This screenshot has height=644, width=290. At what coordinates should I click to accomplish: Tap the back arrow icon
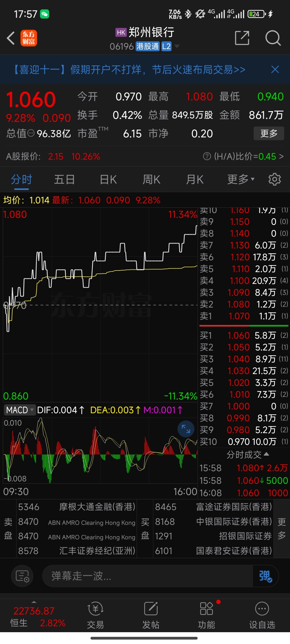coord(11,38)
